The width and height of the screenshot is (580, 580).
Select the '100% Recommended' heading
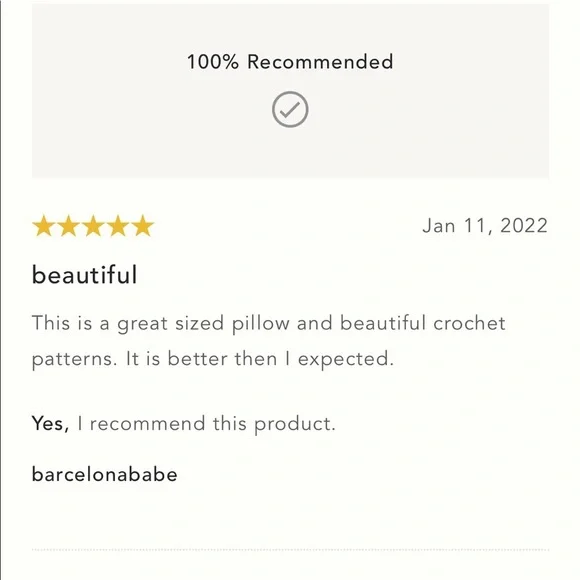click(290, 62)
